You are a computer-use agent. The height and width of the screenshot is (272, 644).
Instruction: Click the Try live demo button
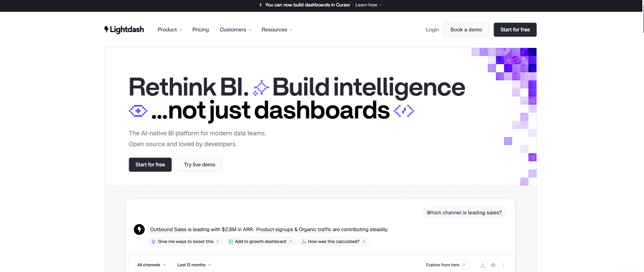click(199, 165)
